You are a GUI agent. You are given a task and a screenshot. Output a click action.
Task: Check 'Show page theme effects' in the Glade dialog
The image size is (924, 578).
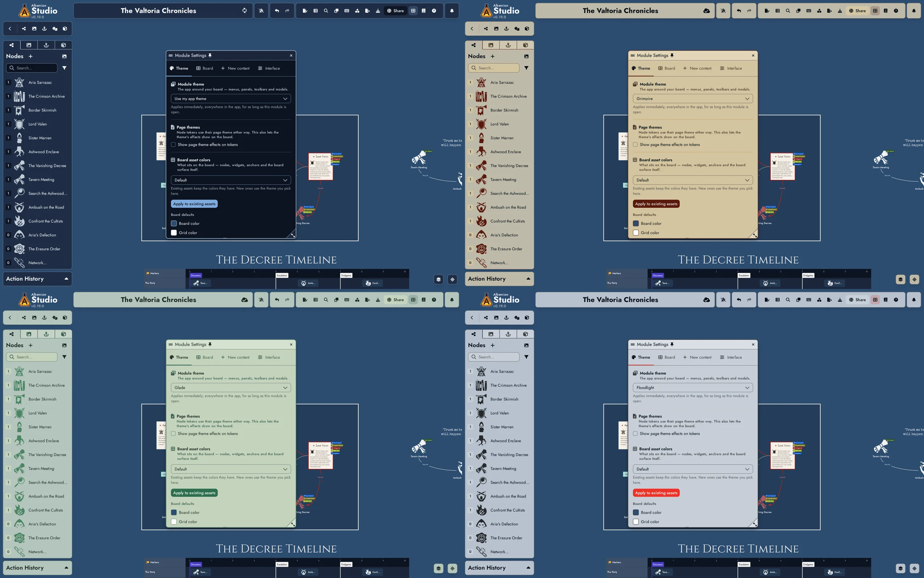173,433
